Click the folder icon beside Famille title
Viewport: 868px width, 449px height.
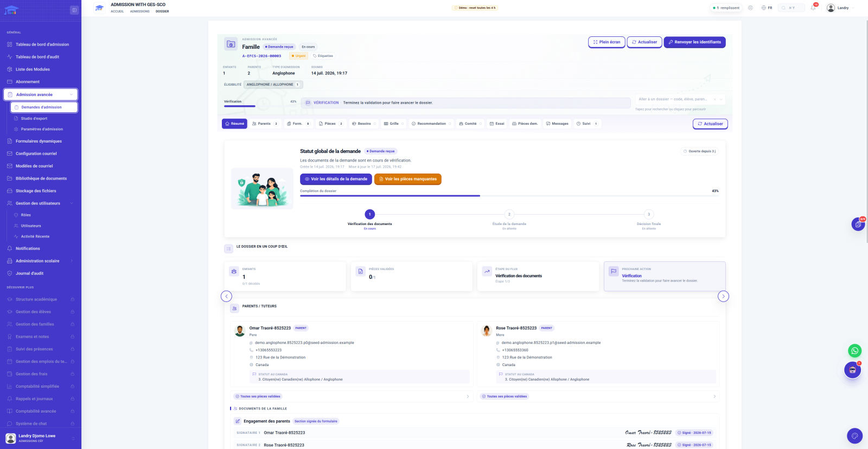231,44
